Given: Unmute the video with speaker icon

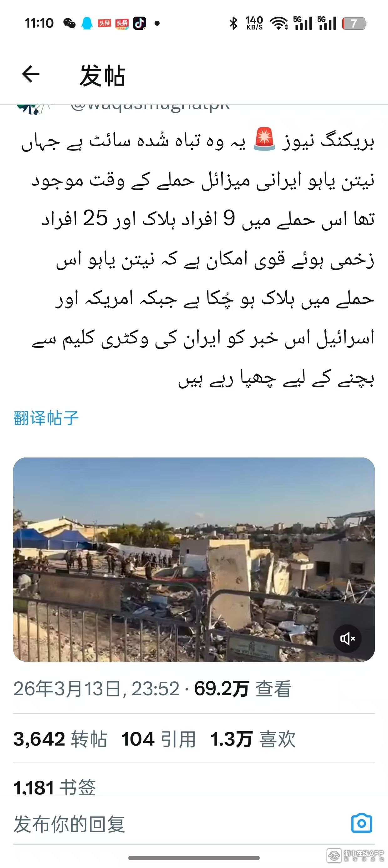Looking at the screenshot, I should [x=347, y=638].
